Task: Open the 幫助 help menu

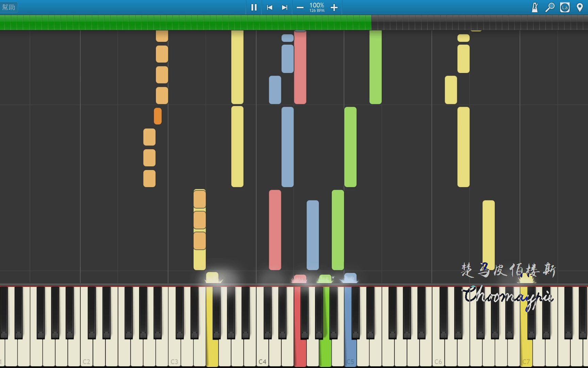Action: click(9, 7)
